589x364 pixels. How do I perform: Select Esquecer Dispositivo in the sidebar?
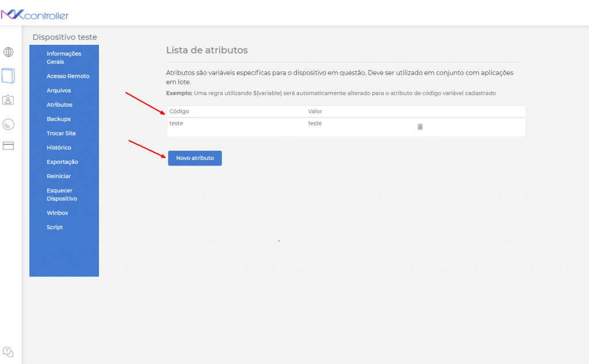(x=61, y=194)
